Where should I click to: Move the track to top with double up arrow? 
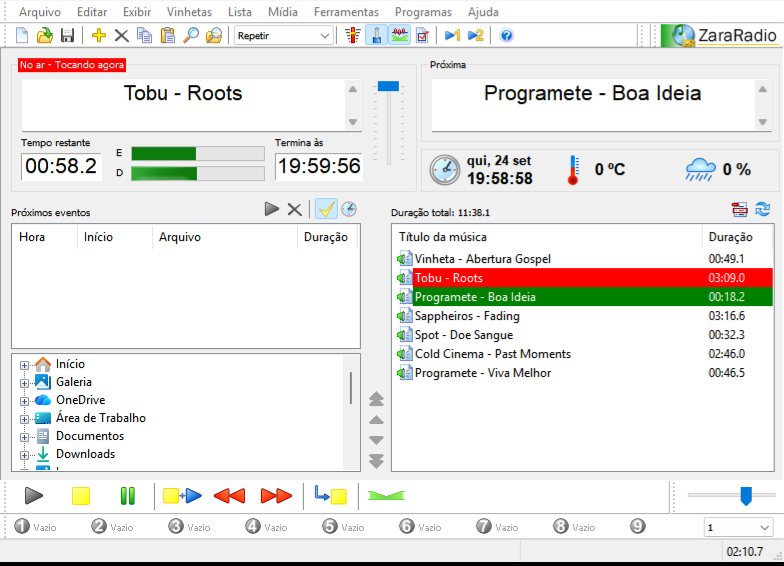376,399
